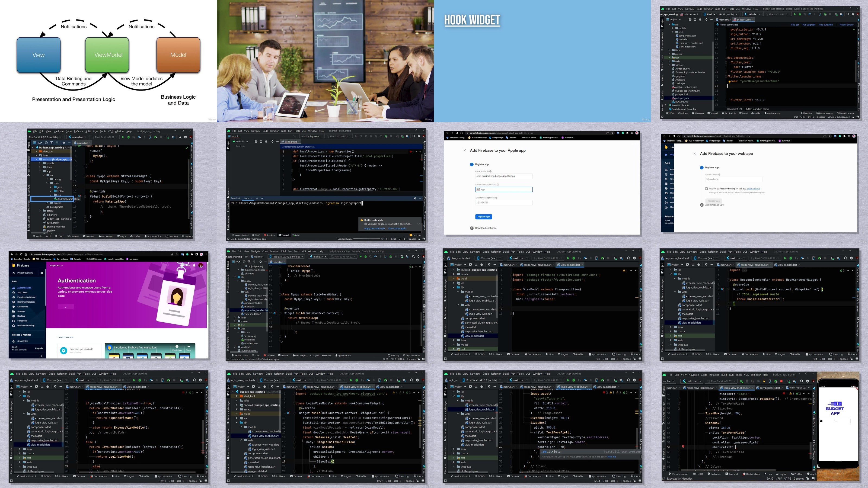The height and width of the screenshot is (488, 868).
Task: Click the Gradle Build progress bar
Action: click(367, 239)
